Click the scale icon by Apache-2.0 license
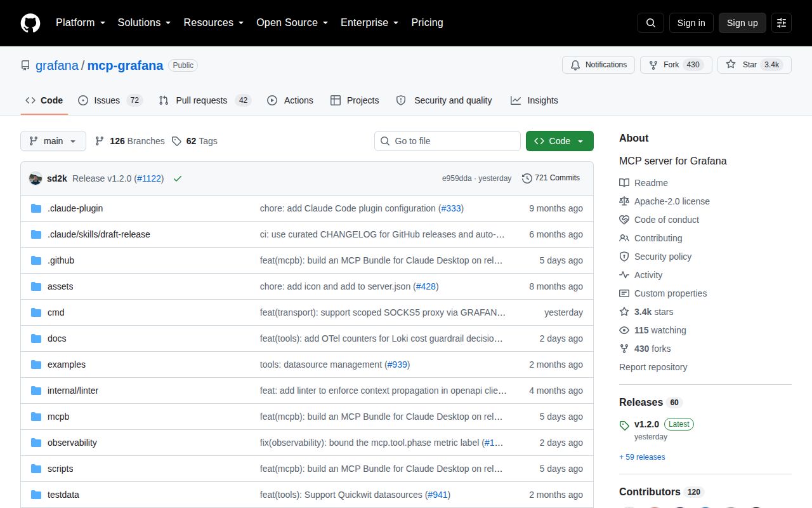This screenshot has width=812, height=508. point(624,201)
